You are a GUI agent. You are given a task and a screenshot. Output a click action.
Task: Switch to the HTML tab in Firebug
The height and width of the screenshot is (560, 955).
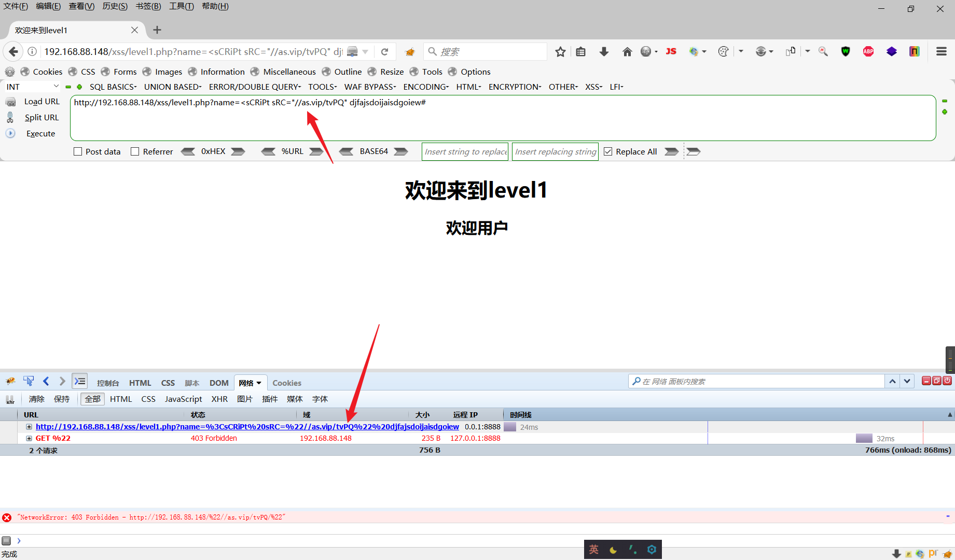click(140, 383)
